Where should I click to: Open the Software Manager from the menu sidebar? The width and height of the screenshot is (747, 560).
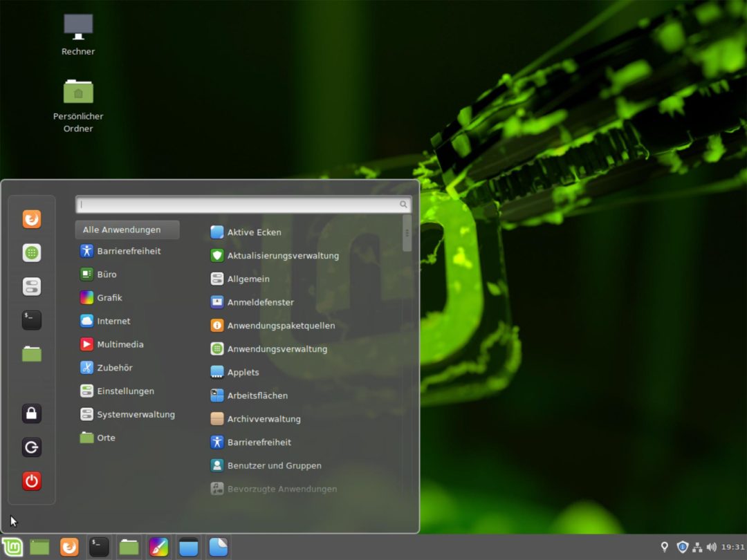pyautogui.click(x=31, y=252)
